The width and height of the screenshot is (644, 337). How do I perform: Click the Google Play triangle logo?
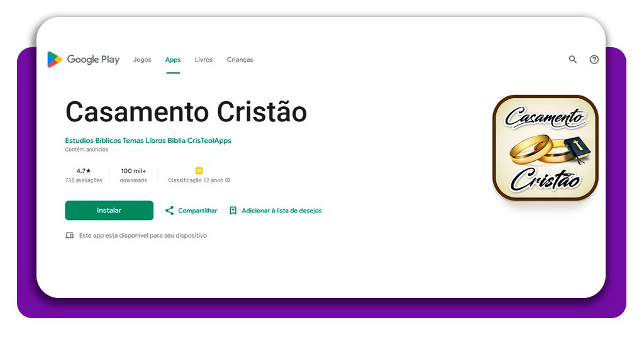[55, 60]
